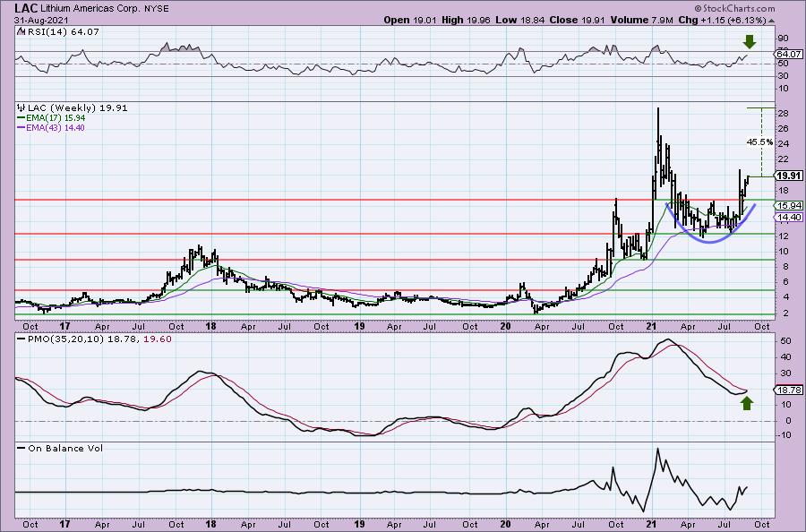This screenshot has width=806, height=532.
Task: Click the Open 19.01 value
Action: pyautogui.click(x=410, y=20)
